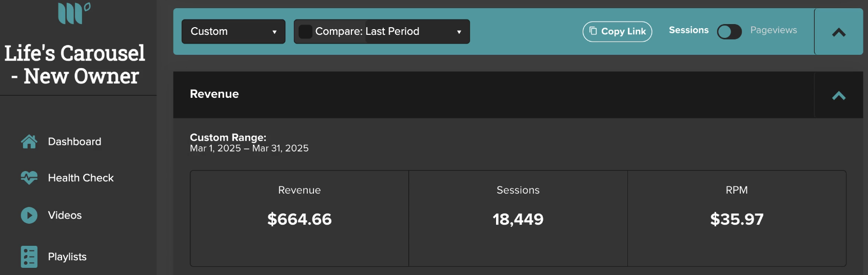The width and height of the screenshot is (868, 275).
Task: Open Health Check heartbeat icon
Action: click(29, 178)
